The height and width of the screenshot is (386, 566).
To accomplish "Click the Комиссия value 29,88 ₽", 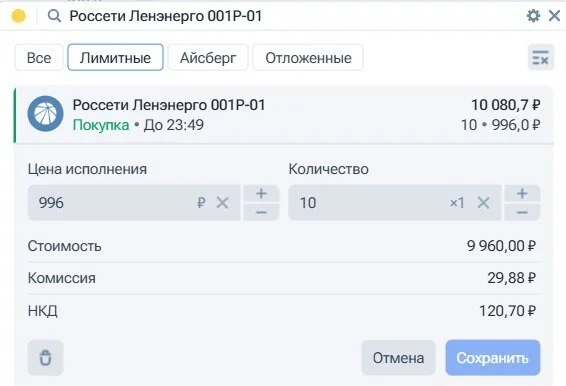I will 511,278.
